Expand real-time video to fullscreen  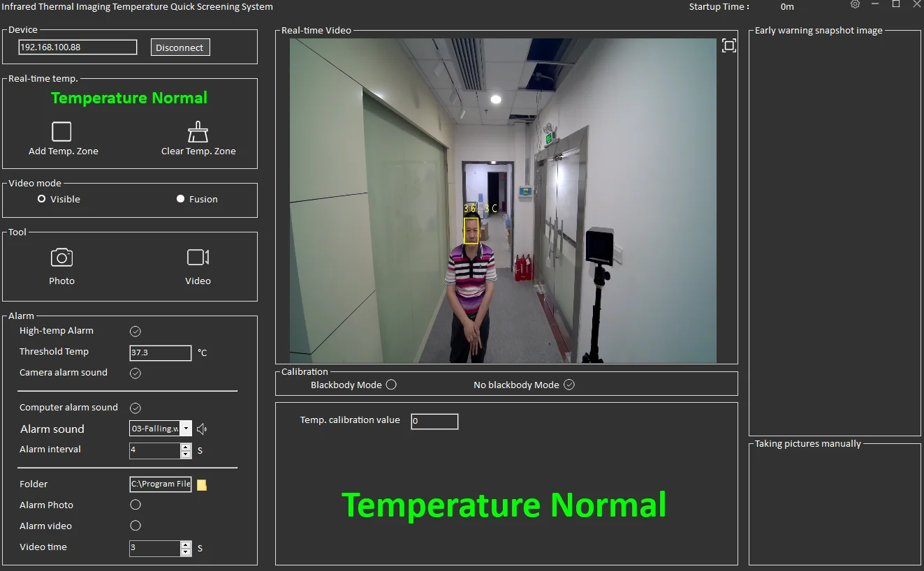coord(728,46)
